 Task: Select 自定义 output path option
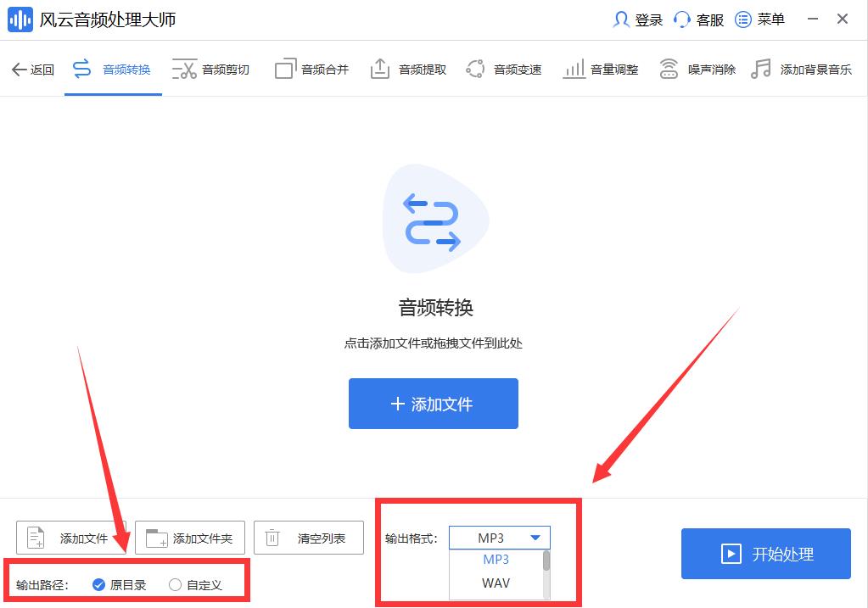(x=176, y=584)
